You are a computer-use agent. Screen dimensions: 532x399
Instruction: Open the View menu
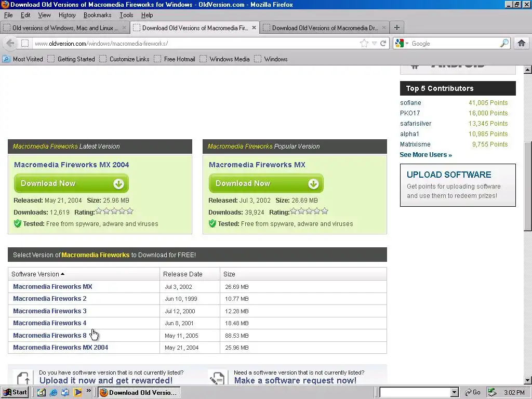(x=44, y=15)
